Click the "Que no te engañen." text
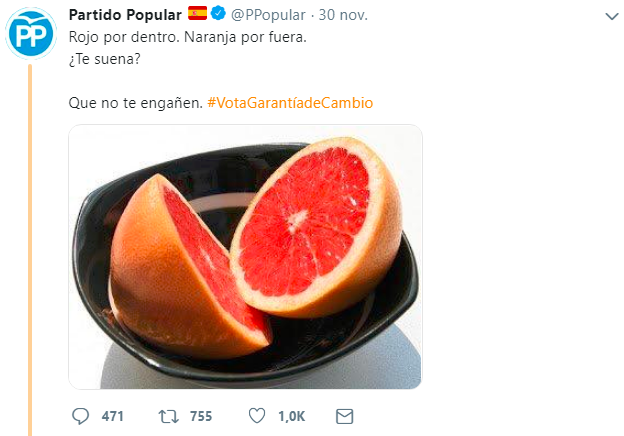 (135, 103)
